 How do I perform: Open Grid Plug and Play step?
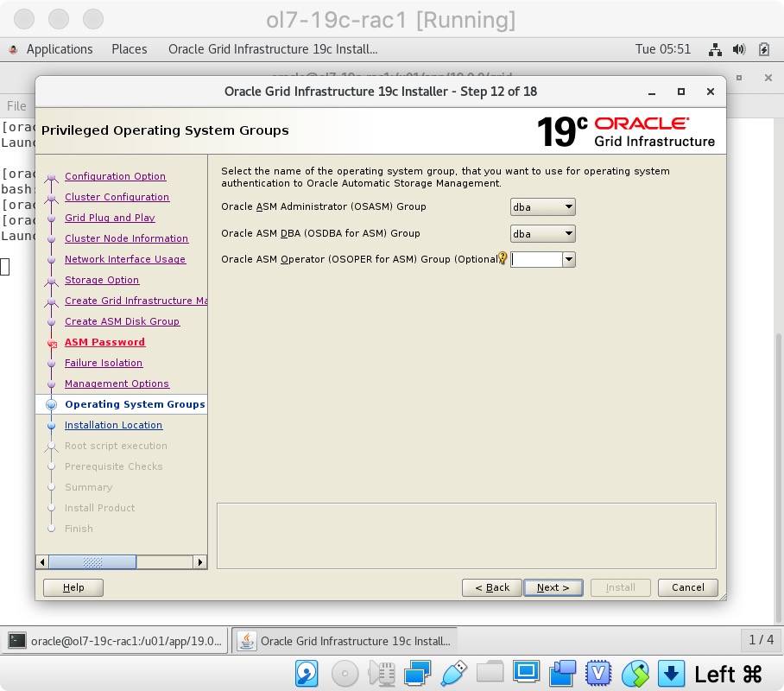pyautogui.click(x=110, y=218)
